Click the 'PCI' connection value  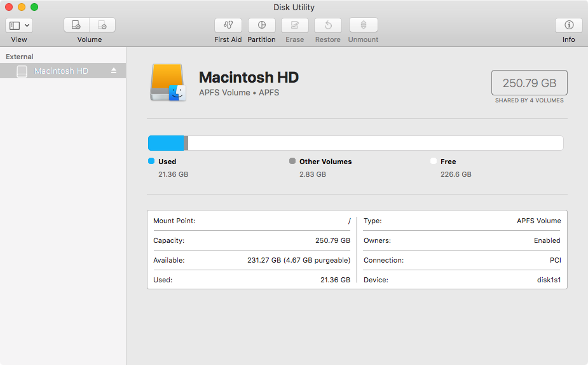(x=556, y=260)
